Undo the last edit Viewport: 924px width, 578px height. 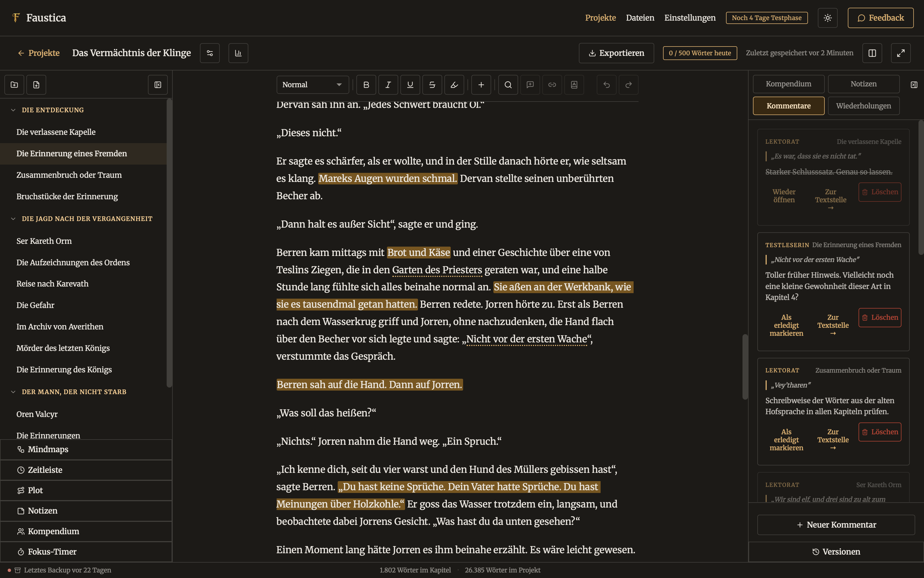point(606,84)
